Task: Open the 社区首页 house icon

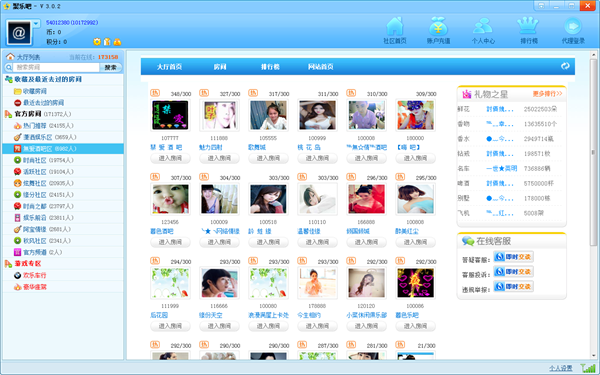Action: [395, 27]
